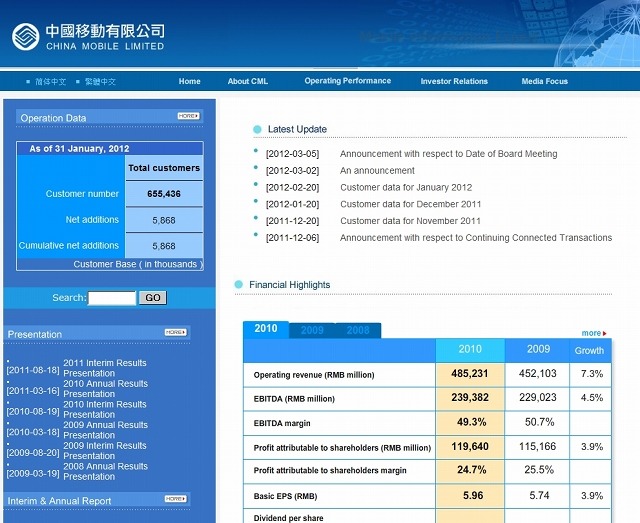The width and height of the screenshot is (640, 523).
Task: Open the About CML menu
Action: click(x=248, y=81)
